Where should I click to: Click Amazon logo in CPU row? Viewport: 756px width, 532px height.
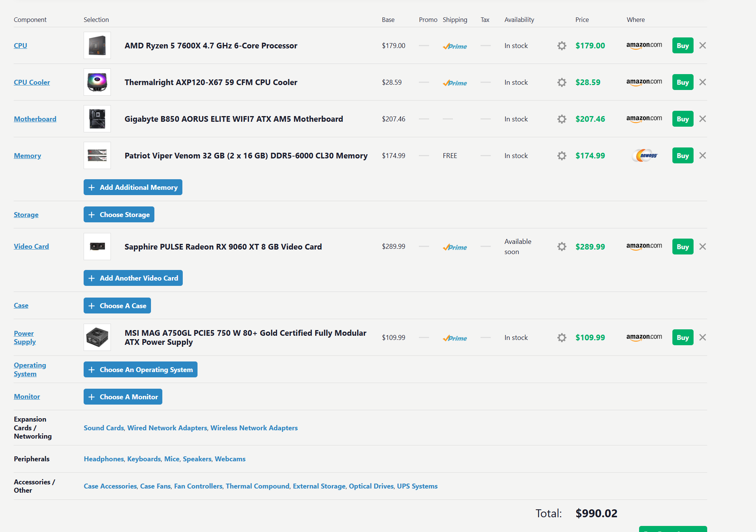(644, 45)
